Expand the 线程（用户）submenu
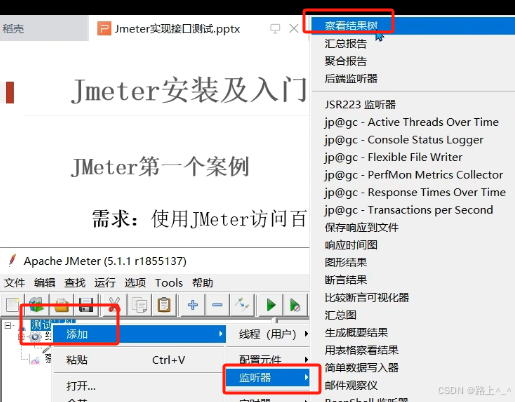515x402 pixels. tap(268, 334)
